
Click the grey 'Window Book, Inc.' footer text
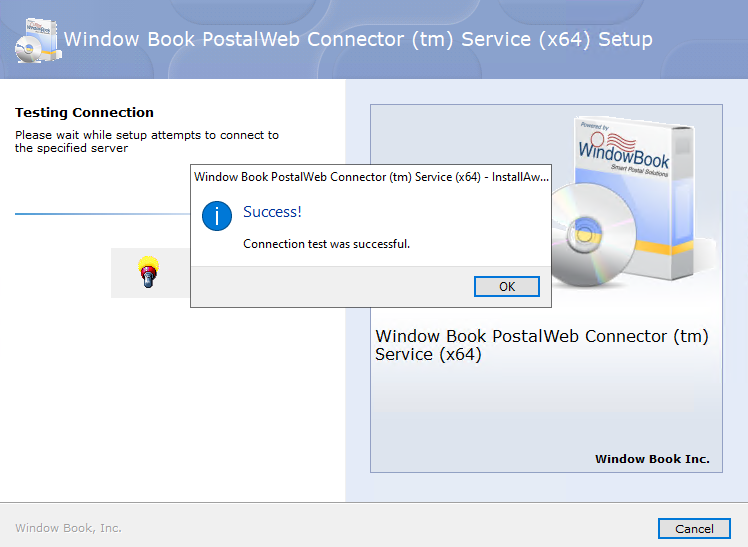68,528
